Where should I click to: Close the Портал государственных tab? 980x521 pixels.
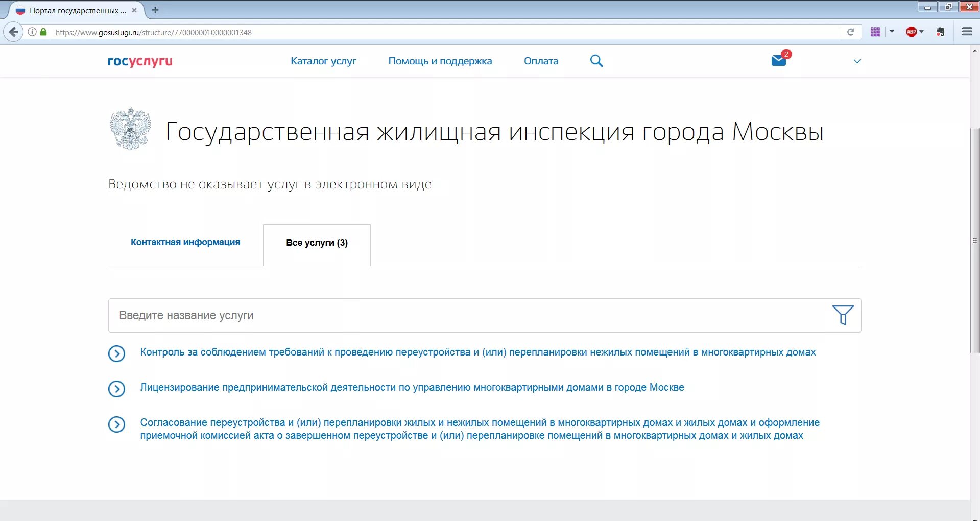pyautogui.click(x=134, y=10)
